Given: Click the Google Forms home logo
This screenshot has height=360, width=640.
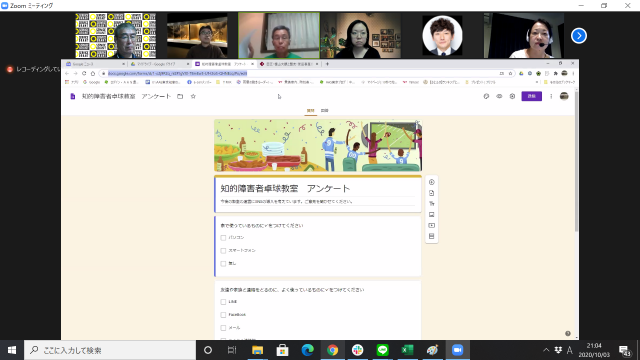Looking at the screenshot, I should 73,96.
